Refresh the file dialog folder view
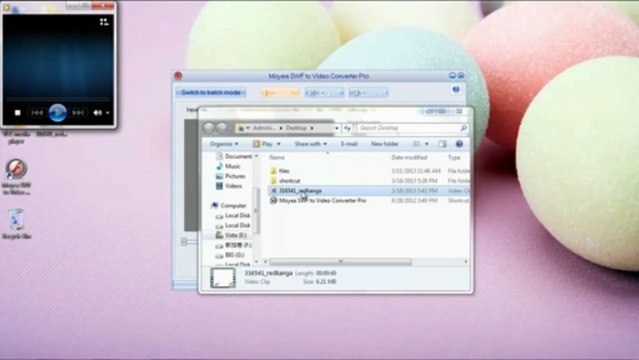The height and width of the screenshot is (360, 639). coord(347,128)
